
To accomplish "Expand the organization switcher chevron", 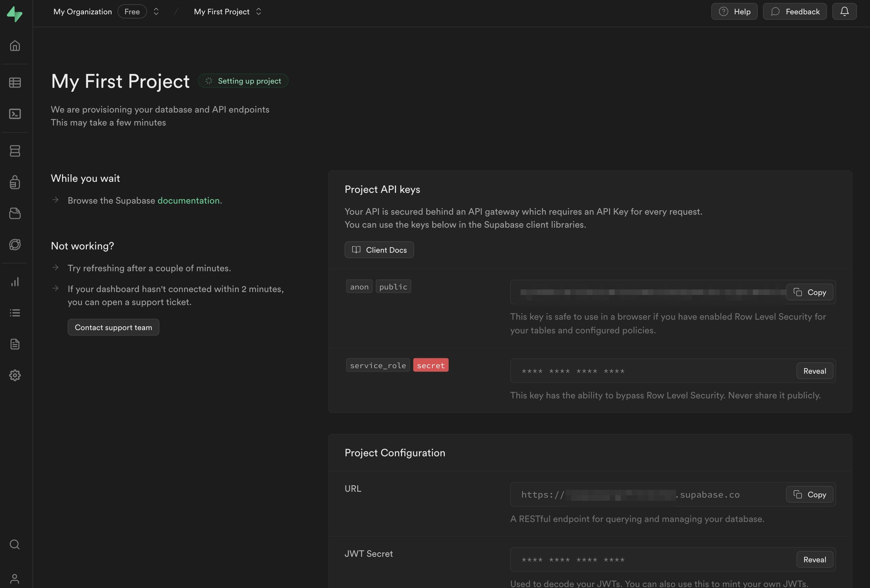I will point(156,11).
